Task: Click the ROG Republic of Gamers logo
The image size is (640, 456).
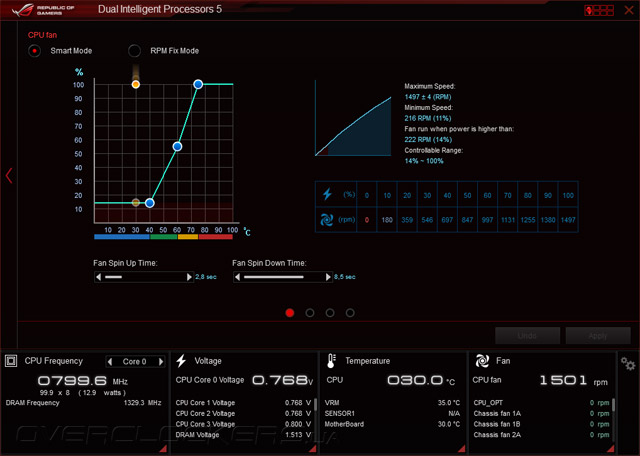Action: click(43, 10)
